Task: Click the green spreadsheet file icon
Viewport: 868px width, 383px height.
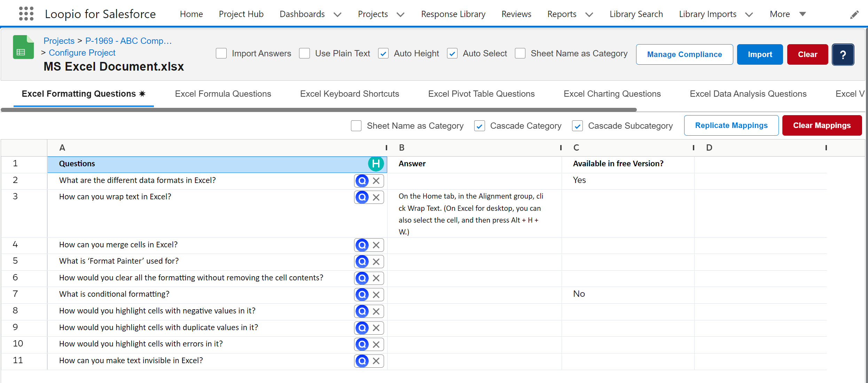Action: [23, 47]
